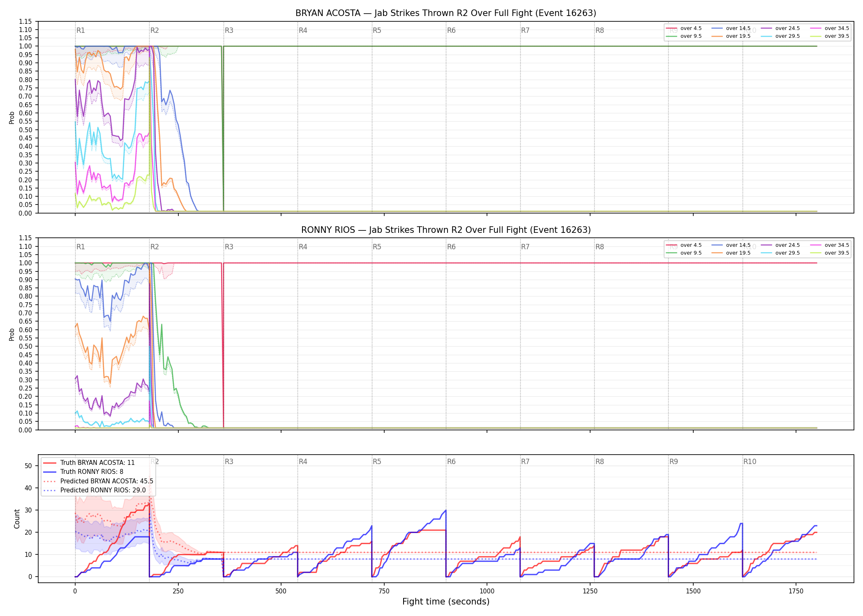863x616 pixels.
Task: Select the R9 round label in the Count chart
Action: [x=674, y=462]
